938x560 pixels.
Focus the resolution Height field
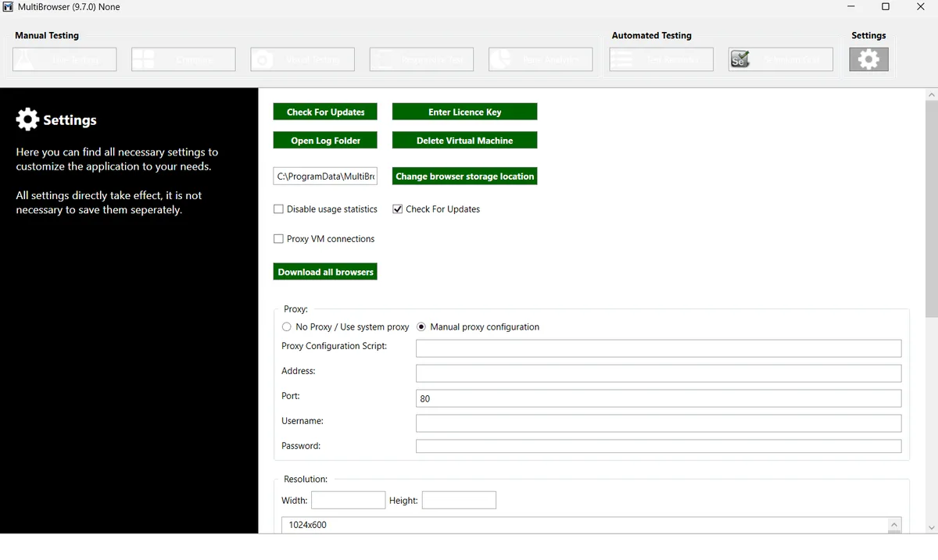click(459, 500)
